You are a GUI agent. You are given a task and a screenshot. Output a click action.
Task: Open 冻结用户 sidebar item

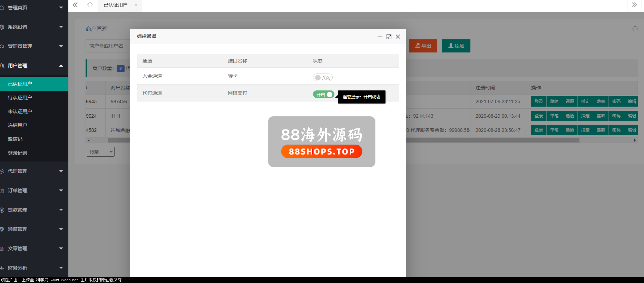pyautogui.click(x=18, y=125)
